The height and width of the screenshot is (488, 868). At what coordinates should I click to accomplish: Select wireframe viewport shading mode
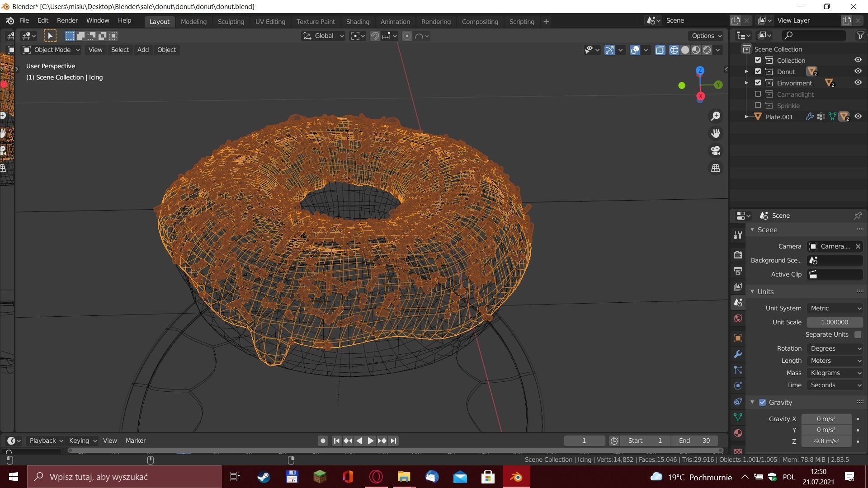(x=674, y=50)
